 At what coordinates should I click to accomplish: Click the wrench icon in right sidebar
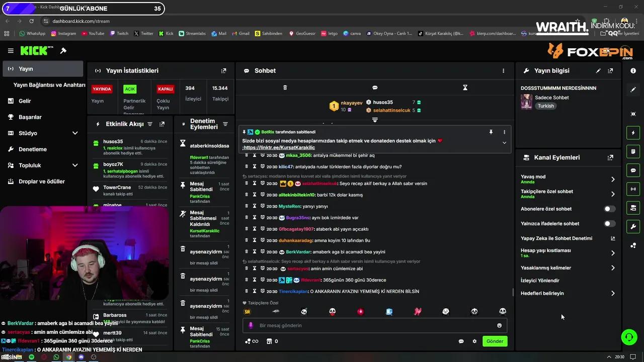[x=633, y=227]
